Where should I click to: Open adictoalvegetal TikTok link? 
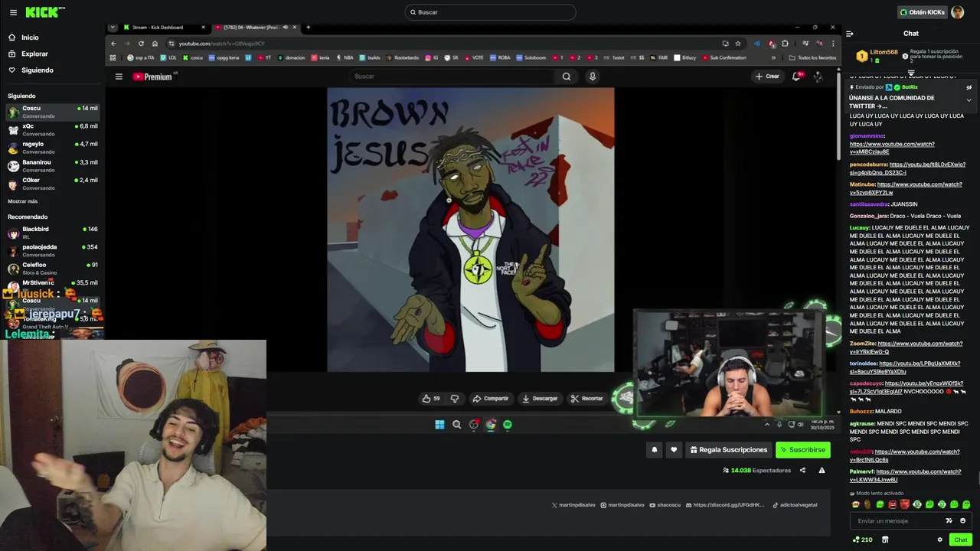[795, 505]
